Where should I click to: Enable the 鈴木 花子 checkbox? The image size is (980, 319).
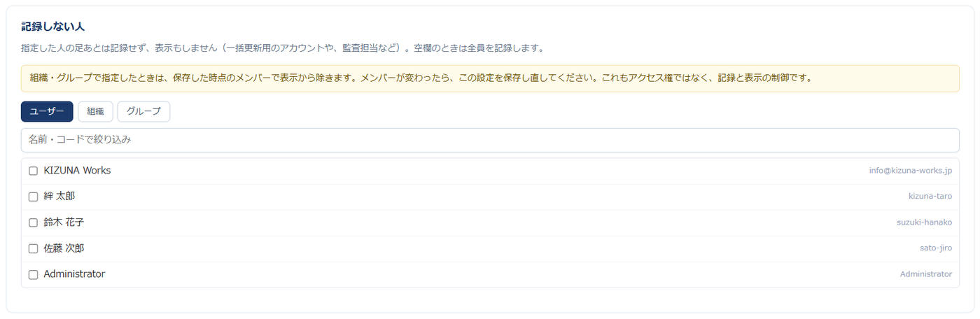(33, 222)
